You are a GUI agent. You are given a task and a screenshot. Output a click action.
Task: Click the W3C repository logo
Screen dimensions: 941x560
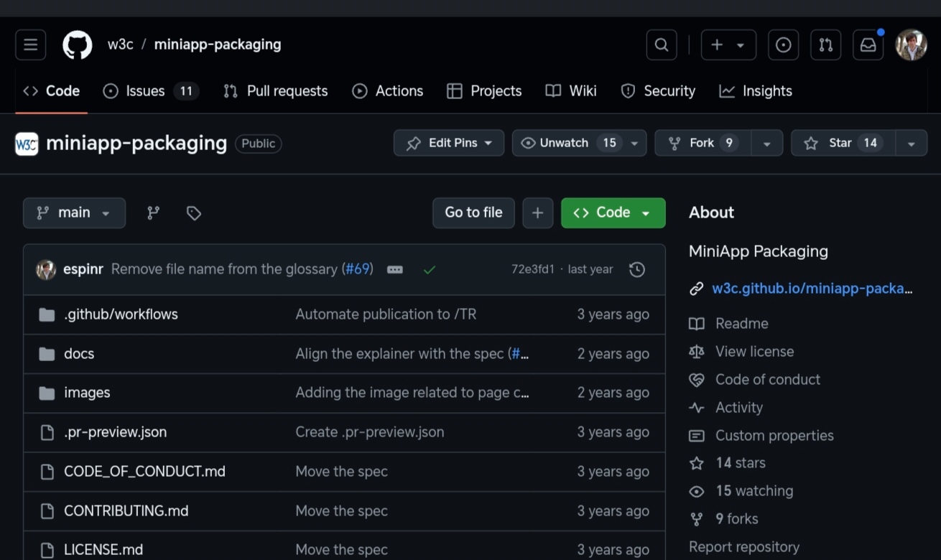point(27,144)
